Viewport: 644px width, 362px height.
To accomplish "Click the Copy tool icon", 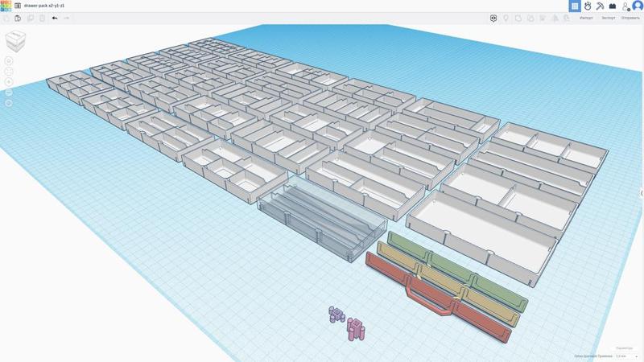I will (6, 18).
